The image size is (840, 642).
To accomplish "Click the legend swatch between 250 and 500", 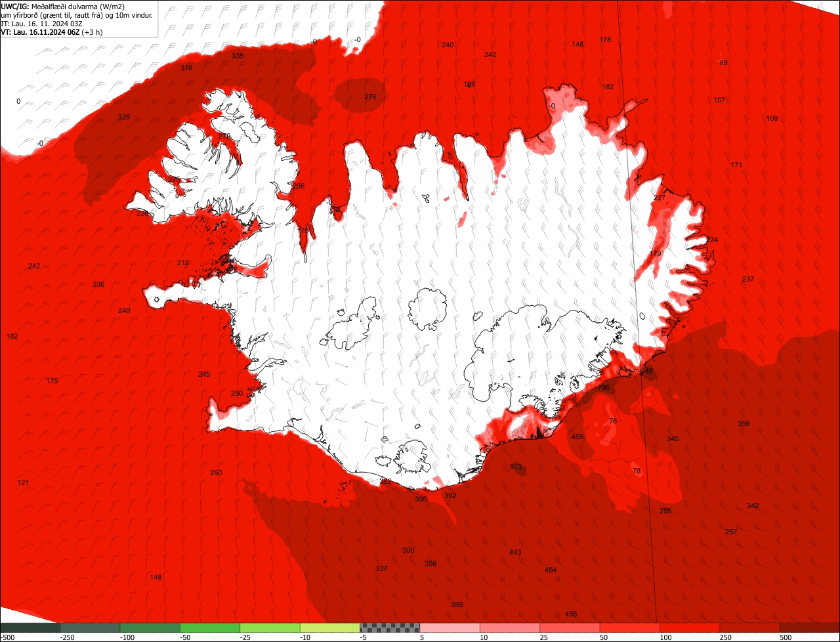I will coord(749,628).
